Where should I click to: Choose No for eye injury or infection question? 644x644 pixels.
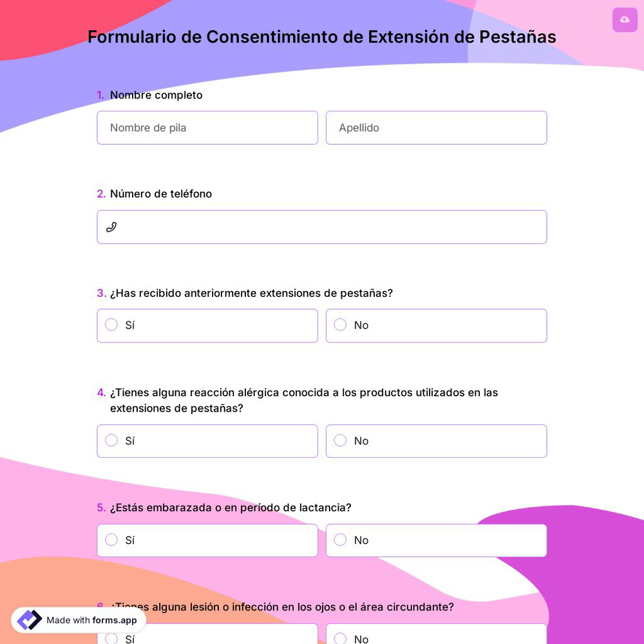[340, 639]
